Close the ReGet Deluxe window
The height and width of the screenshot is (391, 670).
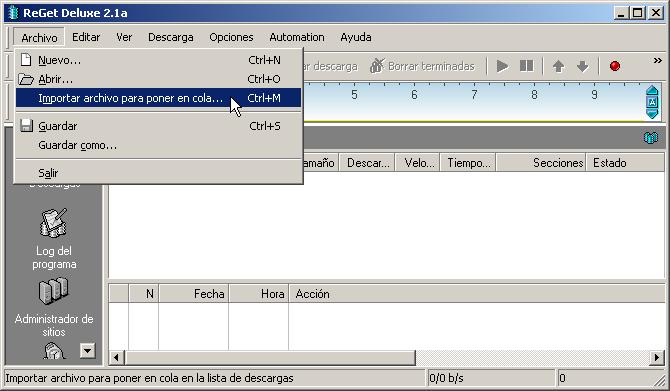[655, 13]
